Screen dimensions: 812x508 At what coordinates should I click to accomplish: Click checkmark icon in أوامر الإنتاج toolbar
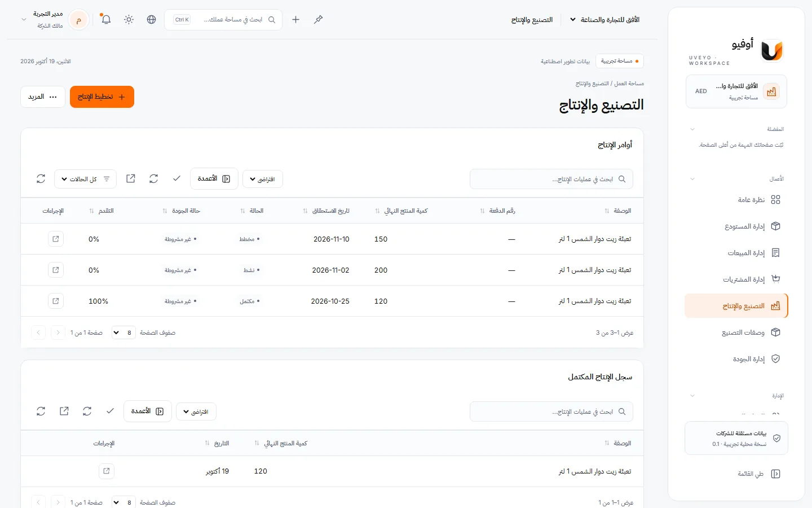[x=176, y=179]
